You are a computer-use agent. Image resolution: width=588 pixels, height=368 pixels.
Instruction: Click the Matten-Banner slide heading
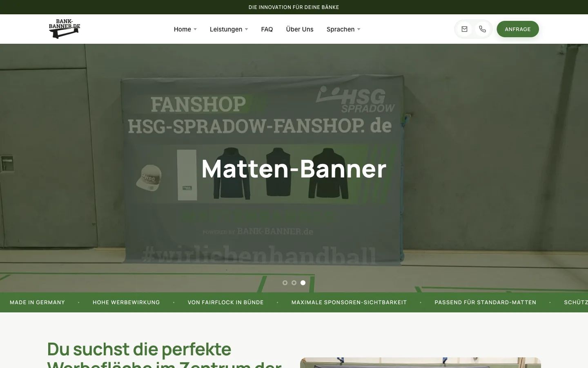click(x=294, y=168)
